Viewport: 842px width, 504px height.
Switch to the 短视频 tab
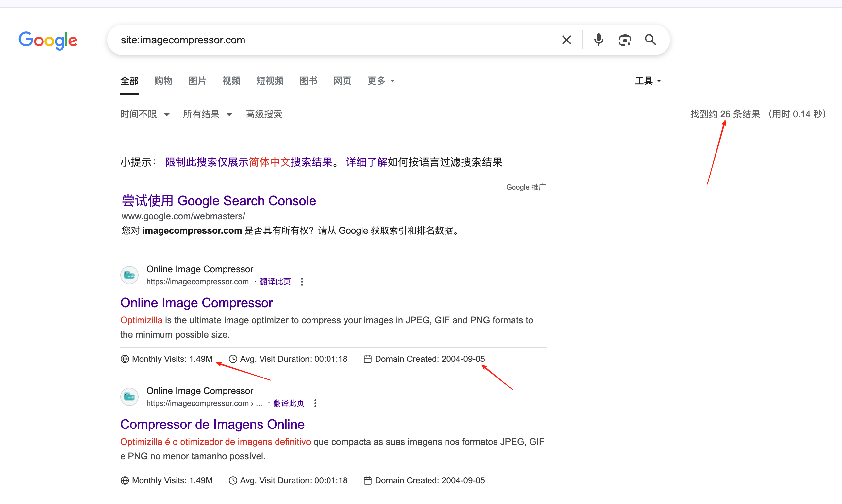[x=270, y=81]
